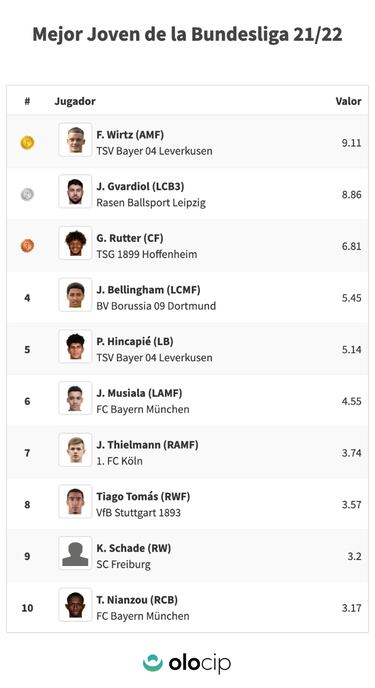Image resolution: width=375 pixels, height=688 pixels.
Task: Open F. Wirtz player photo
Action: pos(75,140)
